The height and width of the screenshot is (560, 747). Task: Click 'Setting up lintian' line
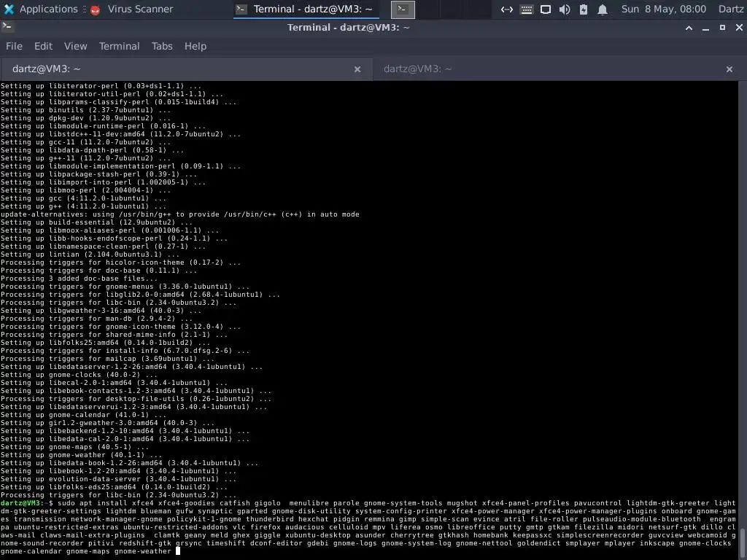pos(90,254)
